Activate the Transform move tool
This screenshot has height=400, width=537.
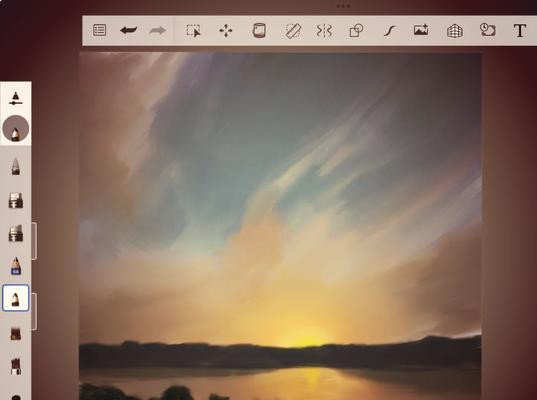(226, 30)
